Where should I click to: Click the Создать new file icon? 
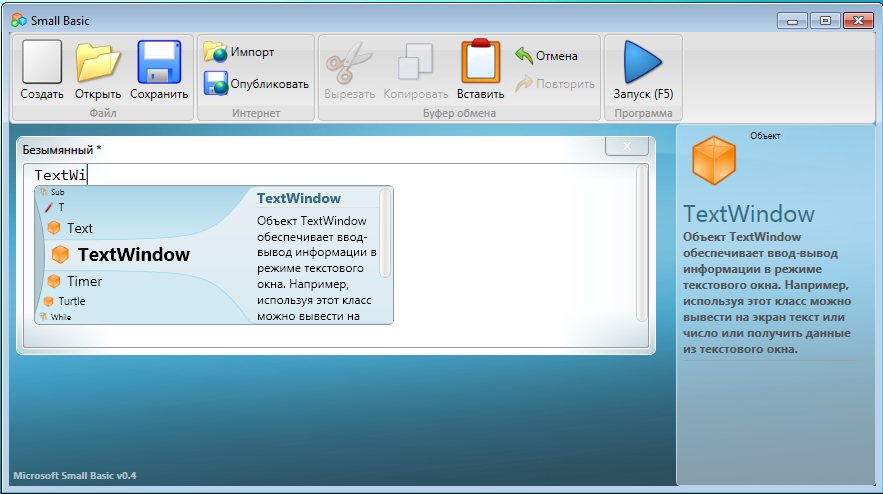click(42, 62)
